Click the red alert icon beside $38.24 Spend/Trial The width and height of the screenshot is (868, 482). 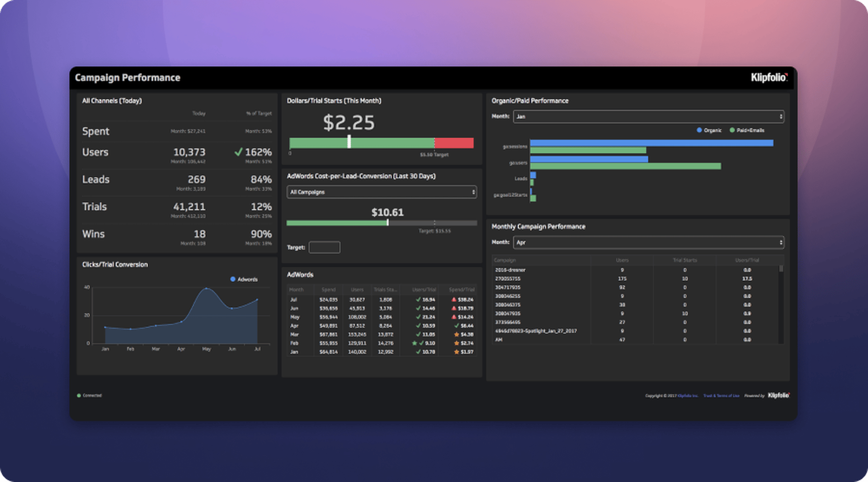click(454, 299)
